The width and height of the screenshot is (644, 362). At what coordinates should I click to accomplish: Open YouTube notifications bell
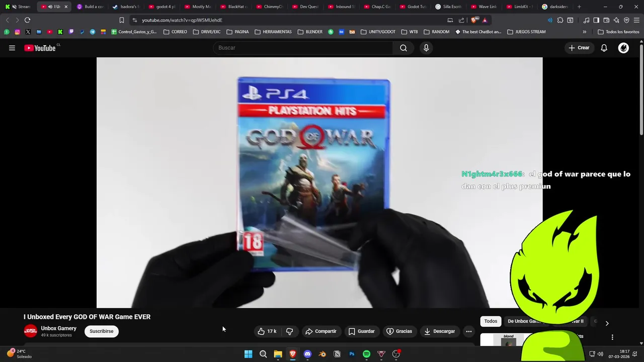tap(604, 48)
